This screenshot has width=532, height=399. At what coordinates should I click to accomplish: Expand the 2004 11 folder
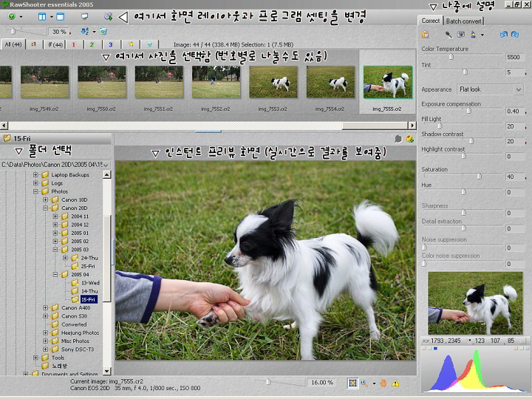(x=55, y=216)
